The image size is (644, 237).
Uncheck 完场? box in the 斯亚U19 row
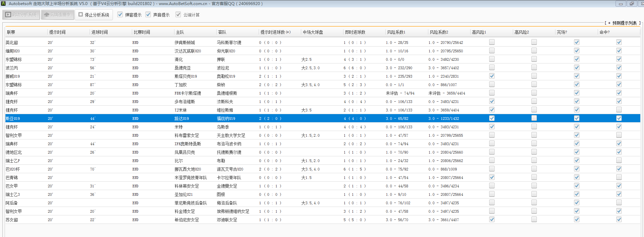(x=577, y=118)
